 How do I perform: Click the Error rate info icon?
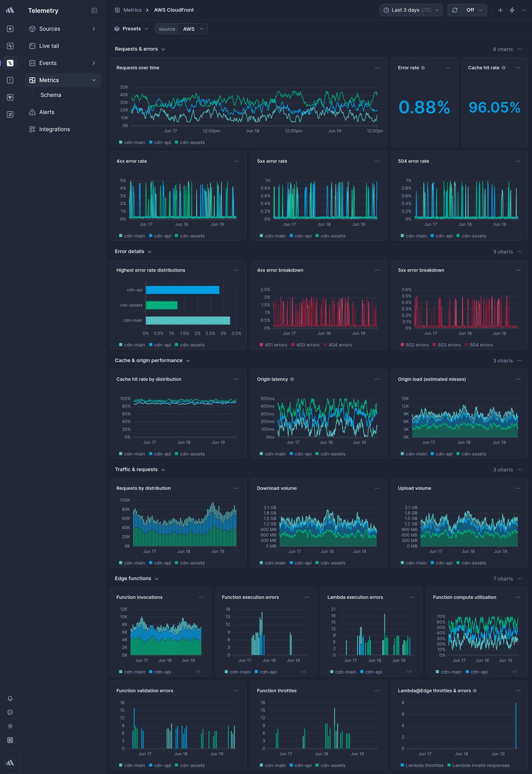click(x=423, y=68)
